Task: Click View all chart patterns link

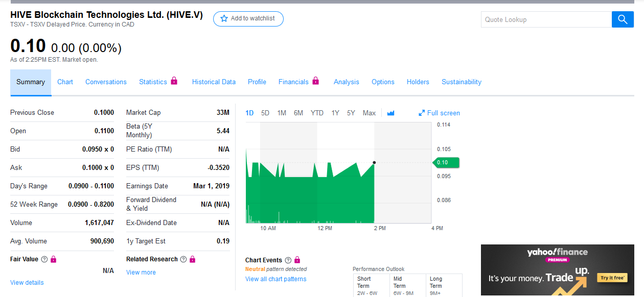Action: click(276, 279)
